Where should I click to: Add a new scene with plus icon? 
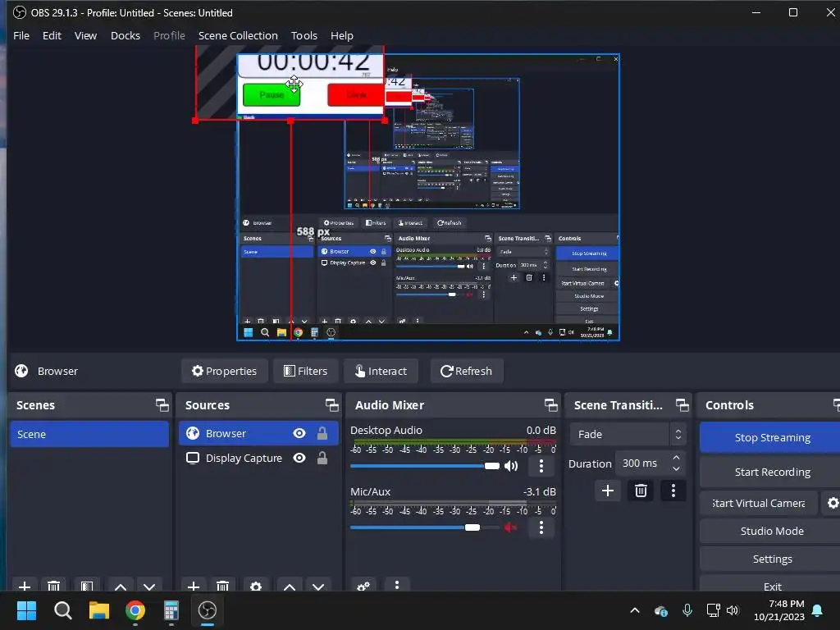coord(25,586)
